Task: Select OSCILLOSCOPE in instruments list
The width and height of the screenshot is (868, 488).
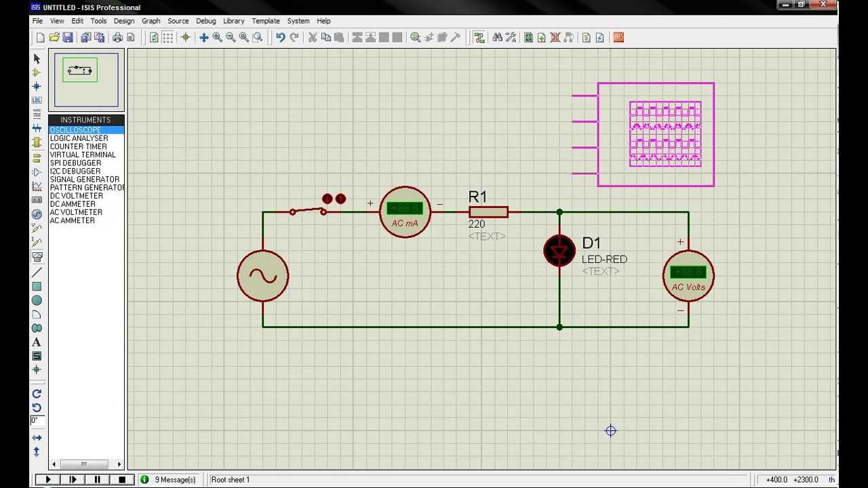Action: coord(86,130)
